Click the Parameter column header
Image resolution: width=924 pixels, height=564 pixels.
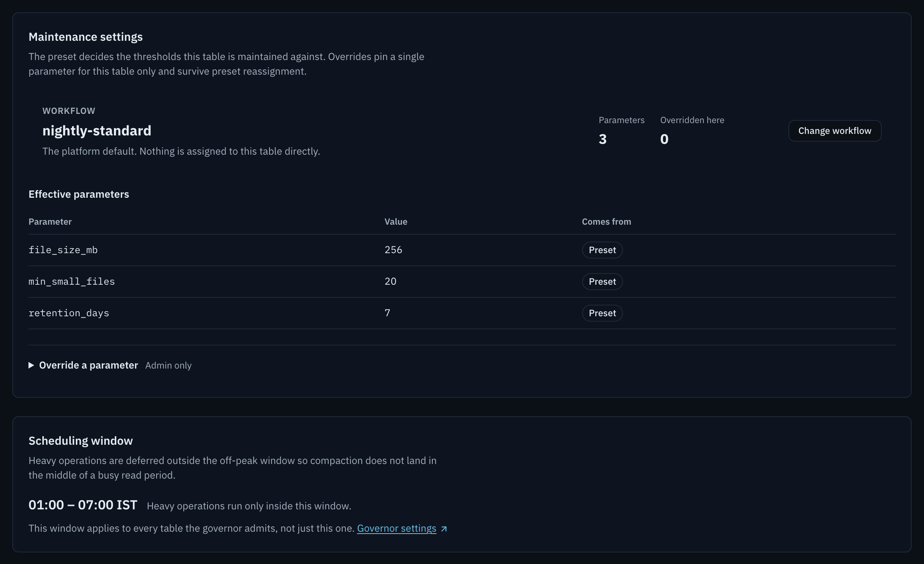click(50, 222)
